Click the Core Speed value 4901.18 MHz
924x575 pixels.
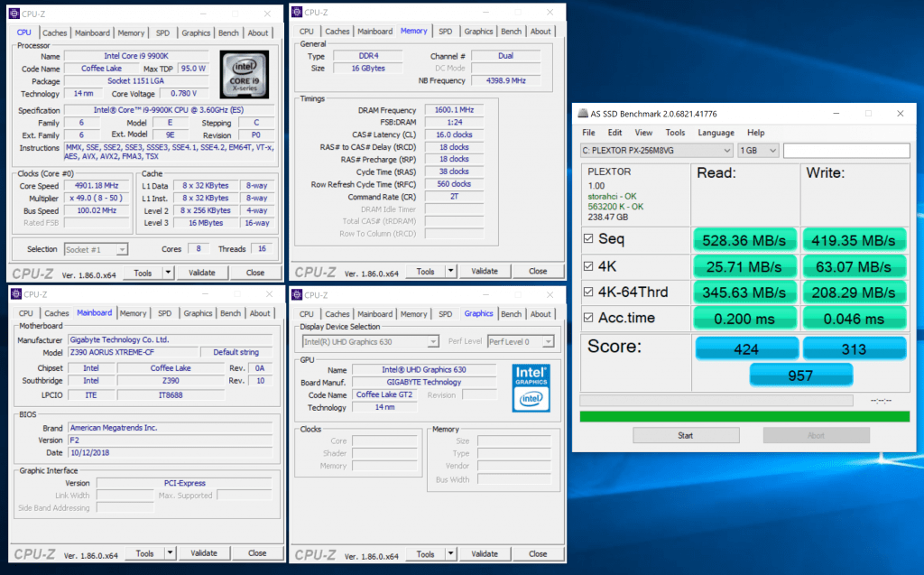coord(97,186)
